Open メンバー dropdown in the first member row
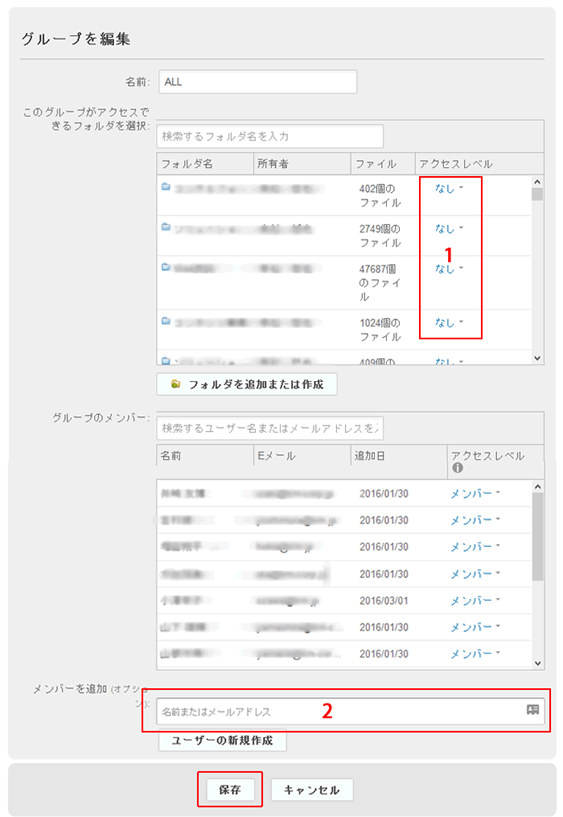Image resolution: width=563 pixels, height=817 pixels. point(475,493)
